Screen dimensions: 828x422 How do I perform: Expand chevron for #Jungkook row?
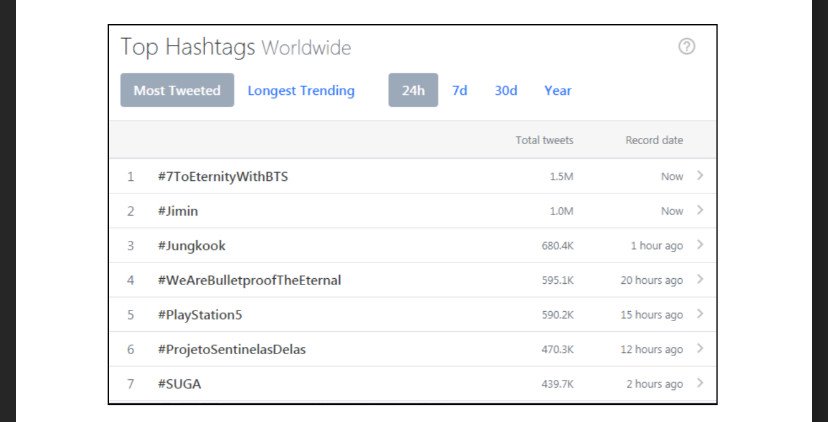coord(700,245)
